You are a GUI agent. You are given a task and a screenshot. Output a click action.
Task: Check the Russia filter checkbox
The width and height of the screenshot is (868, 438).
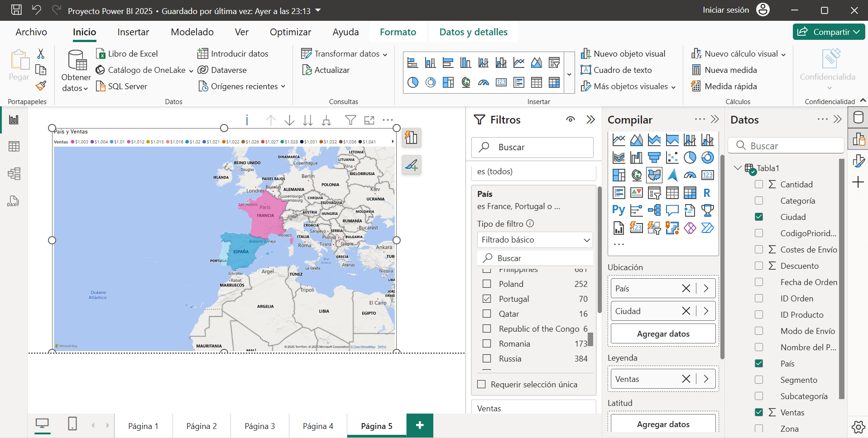click(487, 358)
